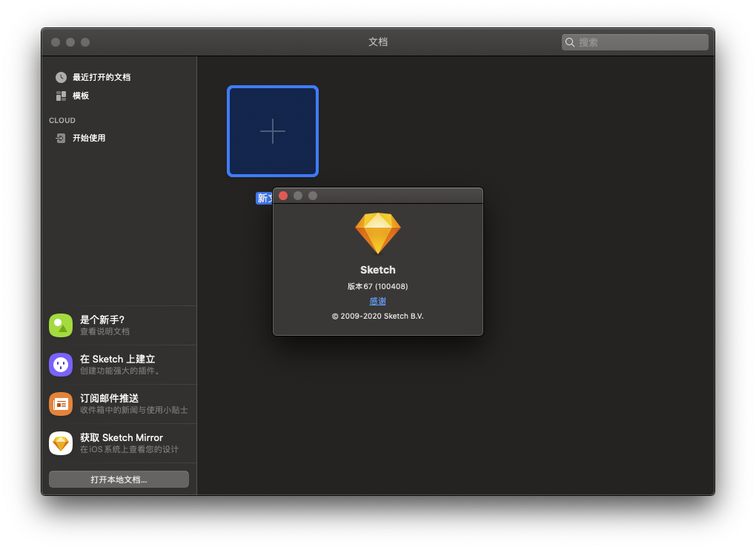
Task: Select the new document plus thumbnail
Action: (273, 131)
